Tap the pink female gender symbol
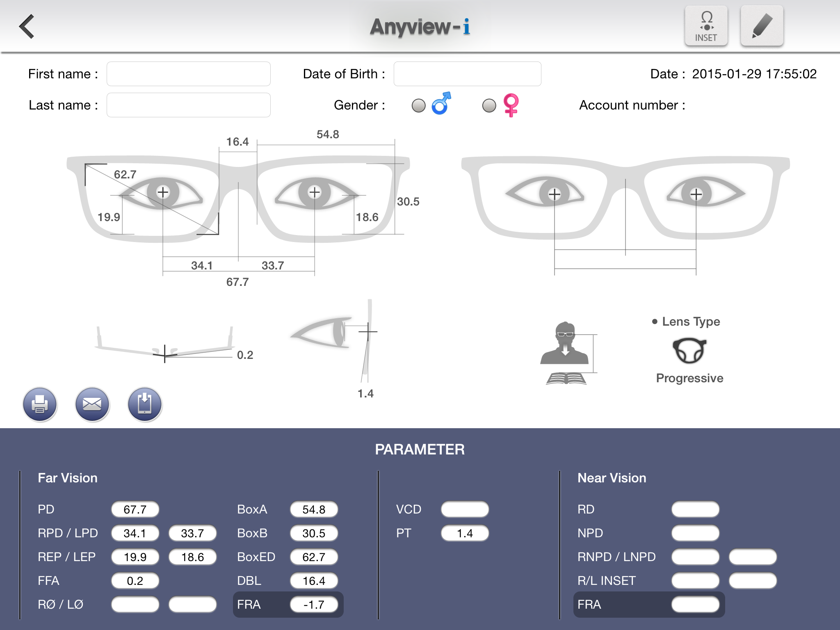This screenshot has width=840, height=630. click(x=511, y=105)
